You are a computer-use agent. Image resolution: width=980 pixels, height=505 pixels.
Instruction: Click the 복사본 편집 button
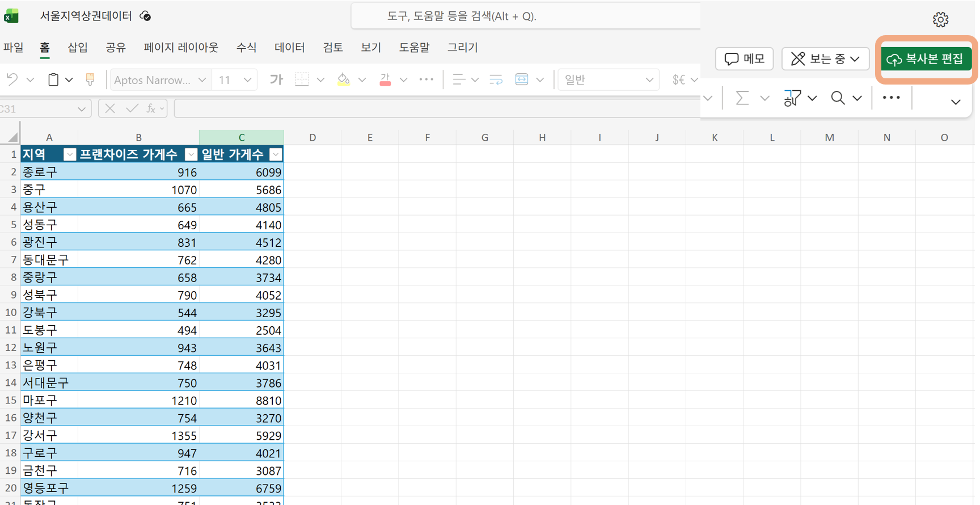(x=926, y=59)
